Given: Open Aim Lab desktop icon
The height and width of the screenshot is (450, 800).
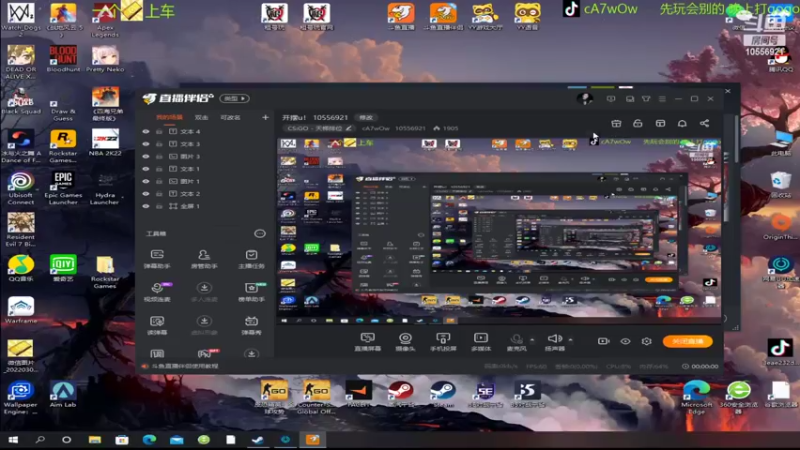Looking at the screenshot, I should [63, 395].
